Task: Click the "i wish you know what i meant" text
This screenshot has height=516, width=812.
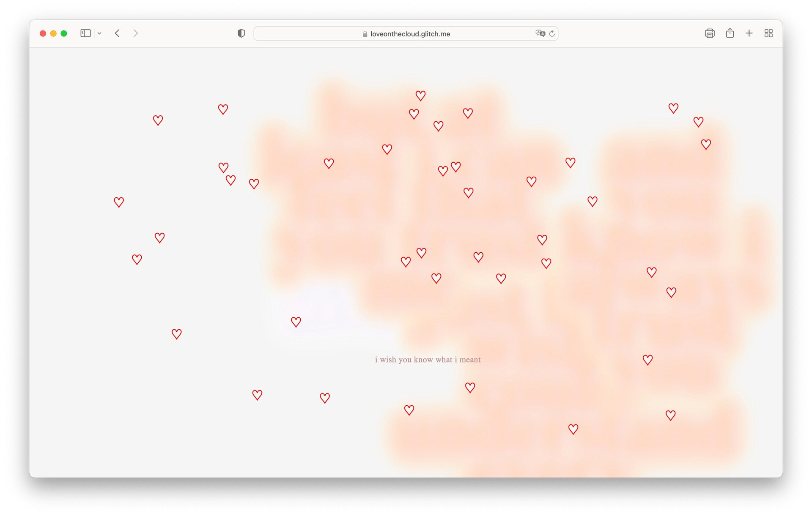Action: [x=428, y=360]
